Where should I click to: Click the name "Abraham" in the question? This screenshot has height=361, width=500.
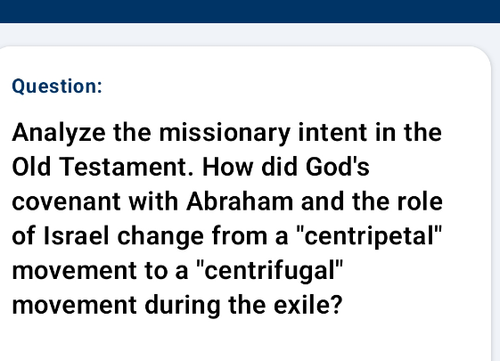240,201
